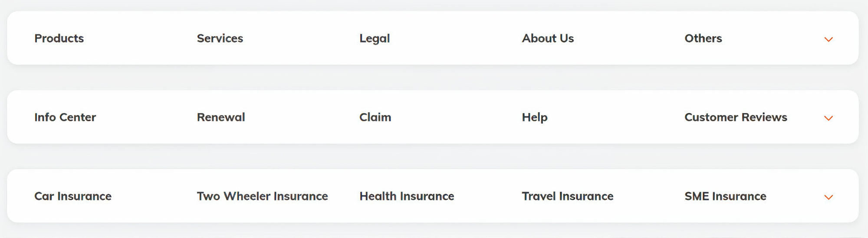This screenshot has width=868, height=238.
Task: Open Travel Insurance
Action: pos(567,196)
